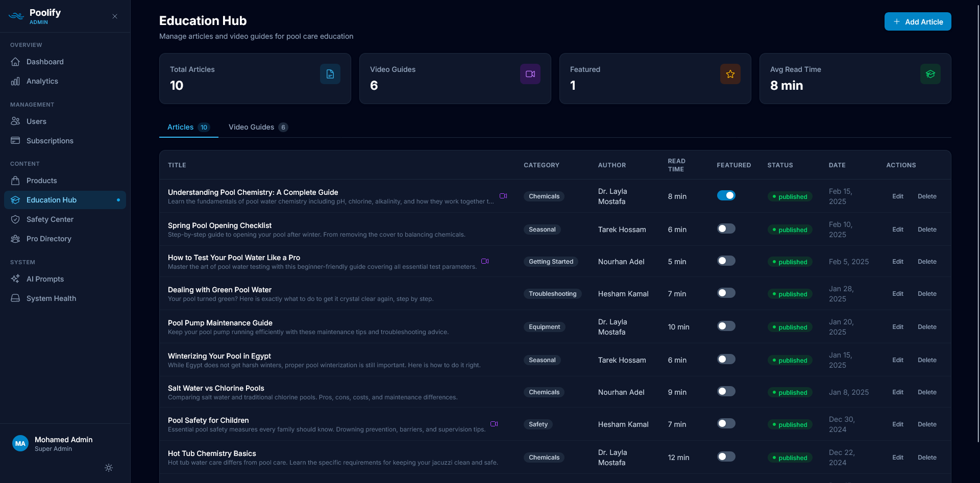Enable featured for Pool Pump Maintenance Guide
The image size is (980, 483).
point(726,326)
